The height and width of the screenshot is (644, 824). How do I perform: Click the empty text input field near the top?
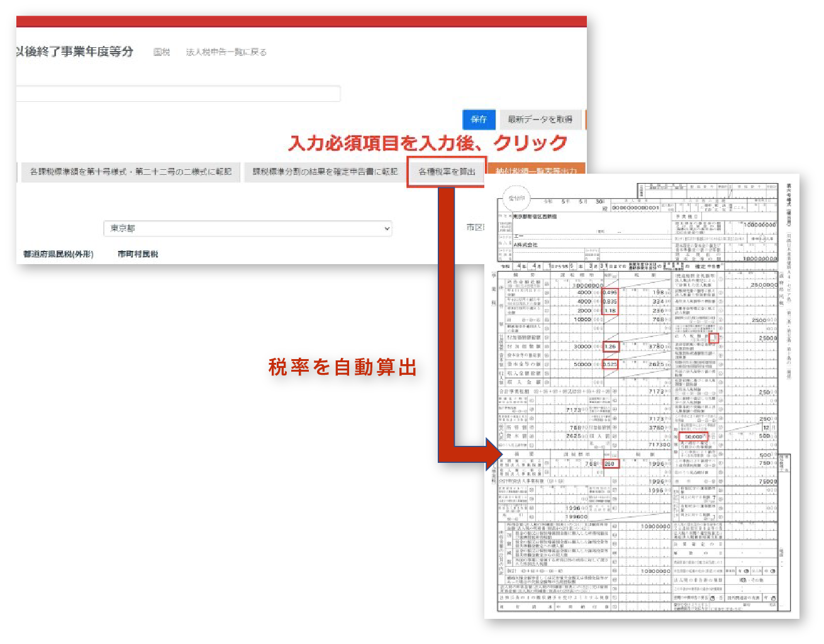coord(178,93)
